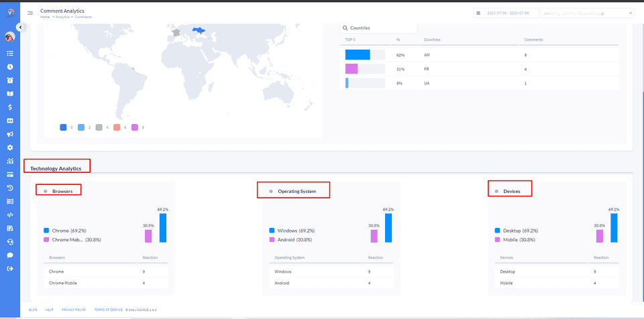Viewport: 644px width, 319px height.
Task: Open the comments bubble sidebar icon
Action: [10, 255]
